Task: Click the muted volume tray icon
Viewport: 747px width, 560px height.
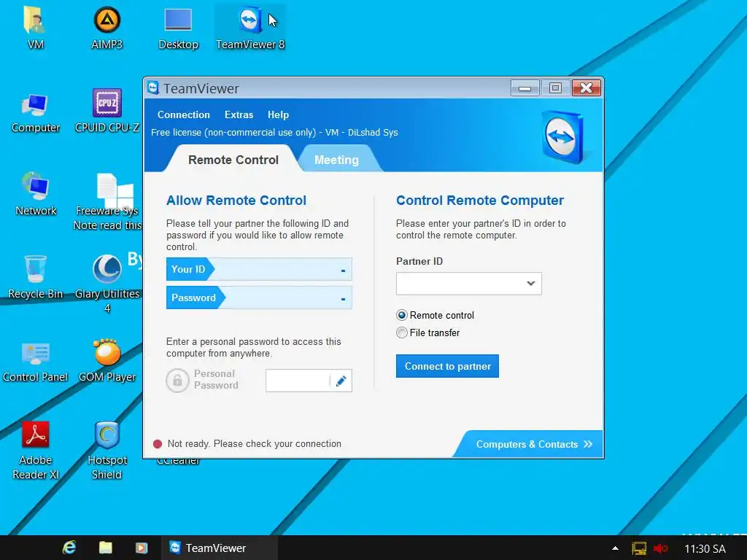Action: tap(660, 548)
